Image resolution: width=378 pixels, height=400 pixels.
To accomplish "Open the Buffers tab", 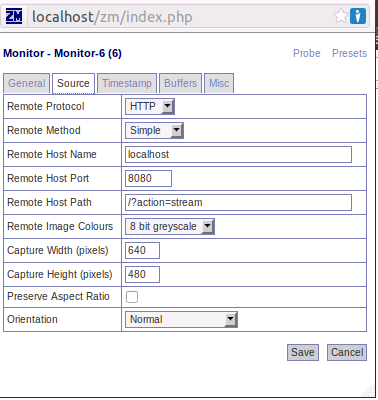I will coord(180,83).
